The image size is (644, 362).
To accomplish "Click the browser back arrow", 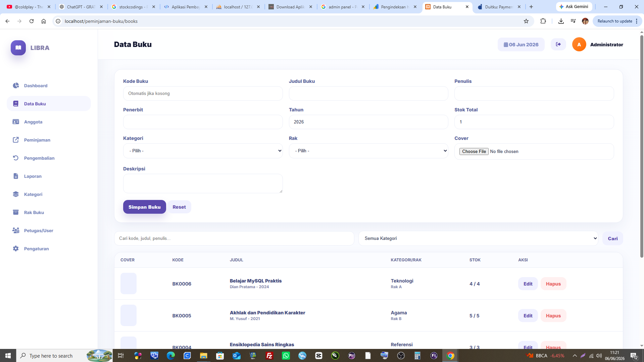I will tap(7, 21).
